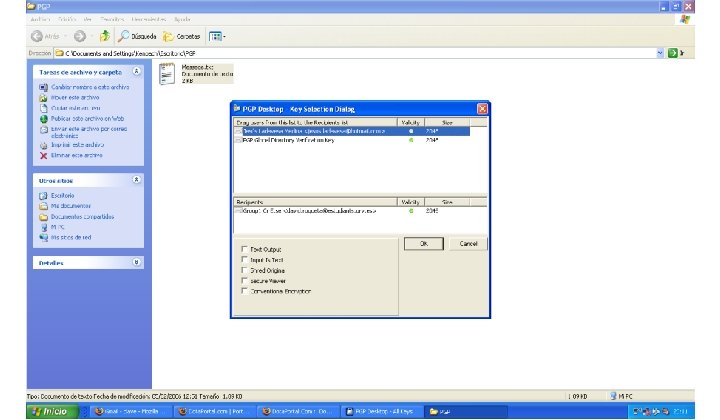Open Escritorio from Otros sitios
Image resolution: width=720 pixels, height=420 pixels.
(62, 196)
